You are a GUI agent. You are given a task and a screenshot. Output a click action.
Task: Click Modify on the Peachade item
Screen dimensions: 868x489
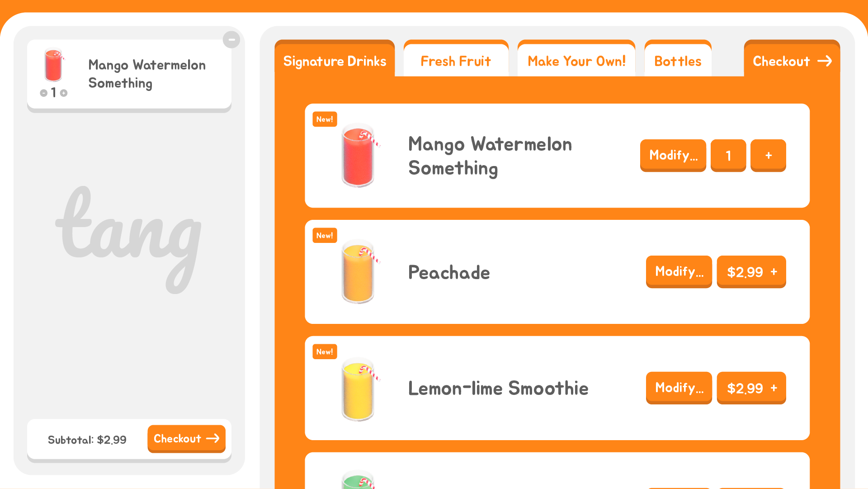click(679, 272)
